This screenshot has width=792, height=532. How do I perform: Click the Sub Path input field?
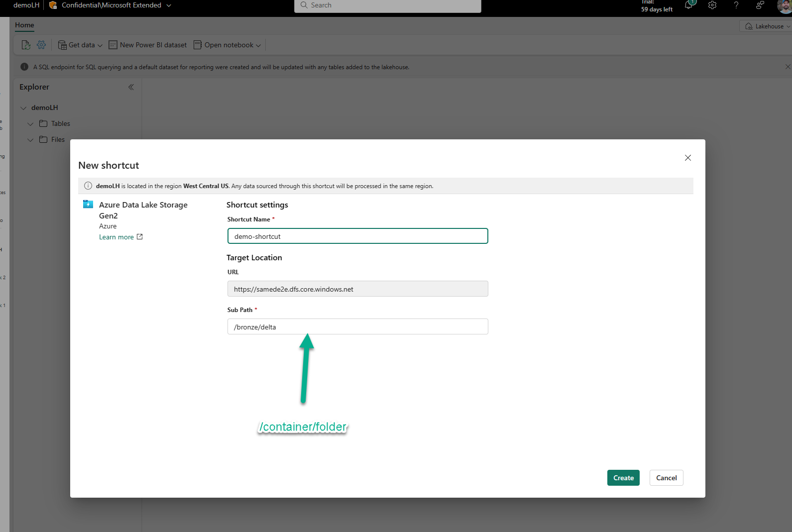pyautogui.click(x=357, y=326)
